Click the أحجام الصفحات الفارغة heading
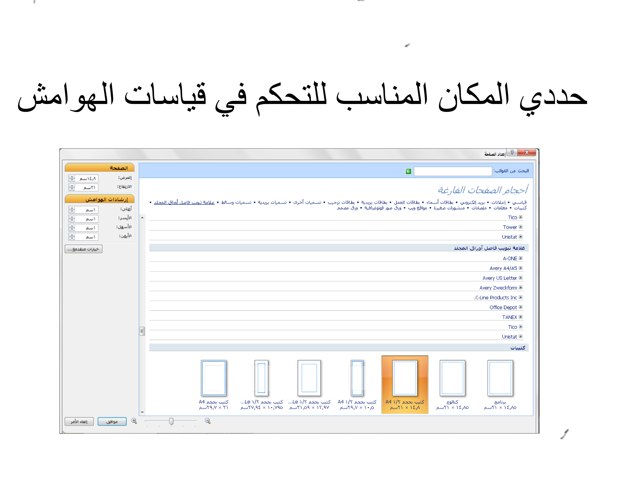Image resolution: width=640 pixels, height=480 pixels. point(483,190)
